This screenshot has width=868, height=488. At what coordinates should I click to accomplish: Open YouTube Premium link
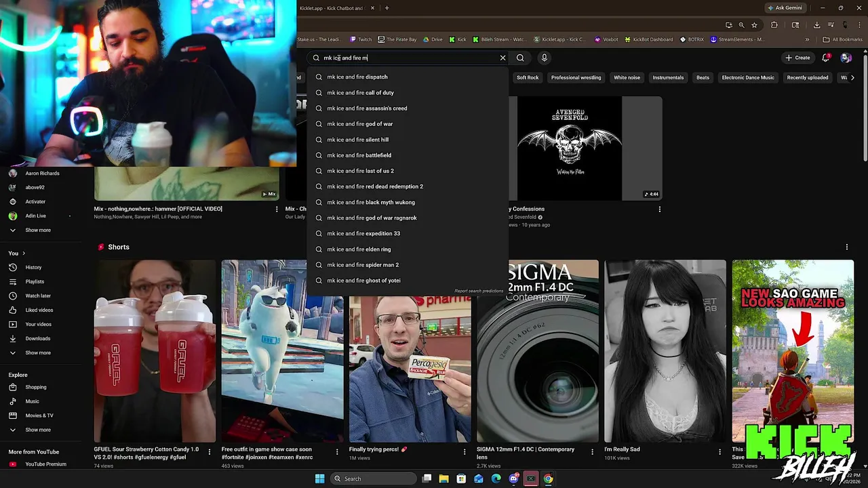point(41,464)
